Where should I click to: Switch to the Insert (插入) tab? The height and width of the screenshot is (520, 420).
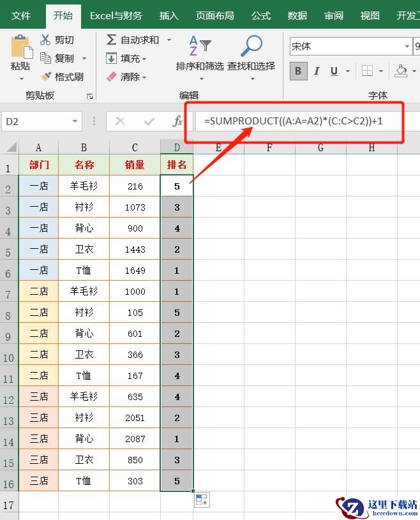pyautogui.click(x=169, y=15)
